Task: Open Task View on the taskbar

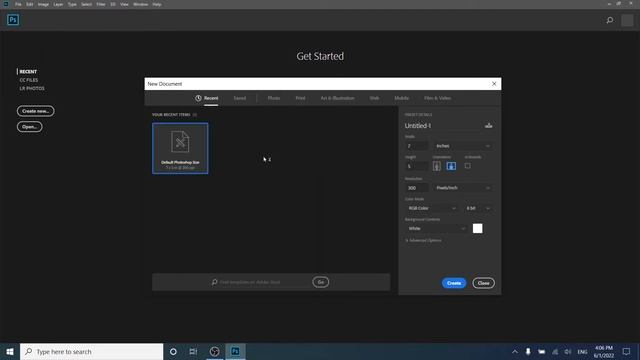Action: pyautogui.click(x=193, y=351)
